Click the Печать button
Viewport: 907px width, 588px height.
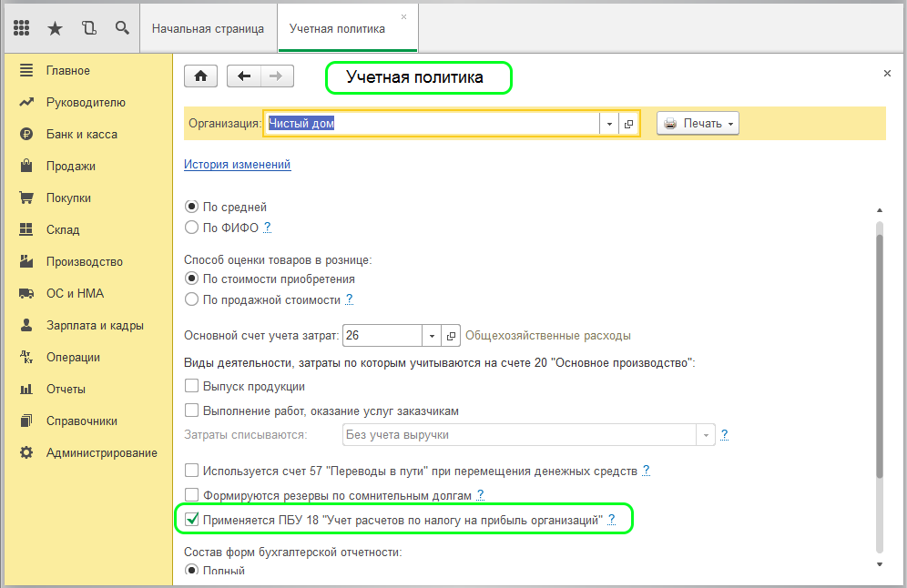click(x=698, y=123)
